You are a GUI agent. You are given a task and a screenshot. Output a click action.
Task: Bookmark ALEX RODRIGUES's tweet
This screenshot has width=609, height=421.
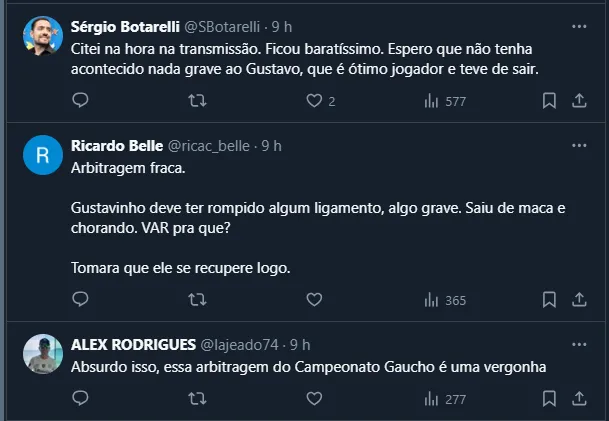549,399
